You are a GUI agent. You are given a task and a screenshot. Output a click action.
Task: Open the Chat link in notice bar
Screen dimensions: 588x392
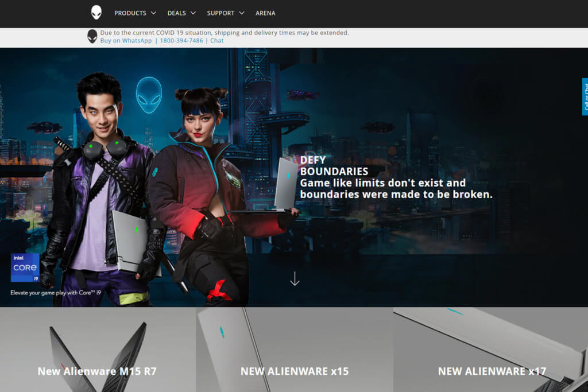[x=216, y=41]
